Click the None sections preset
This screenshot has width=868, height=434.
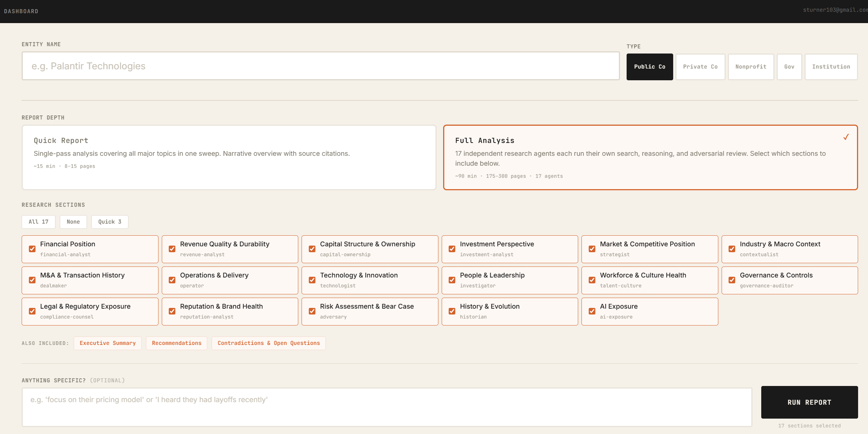[x=73, y=222]
